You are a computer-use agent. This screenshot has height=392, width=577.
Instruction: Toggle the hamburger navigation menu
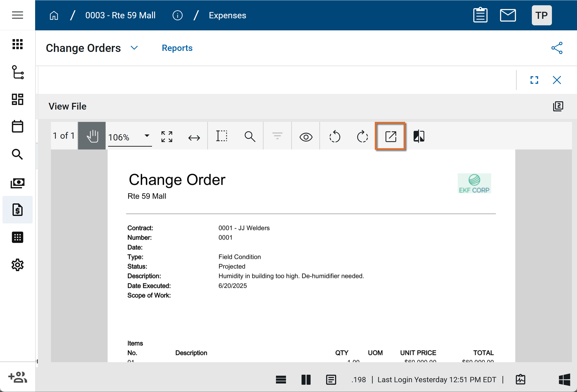click(18, 15)
